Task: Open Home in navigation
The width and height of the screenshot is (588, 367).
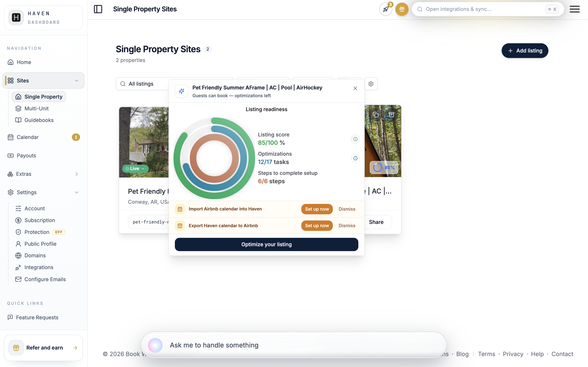Action: click(x=43, y=62)
